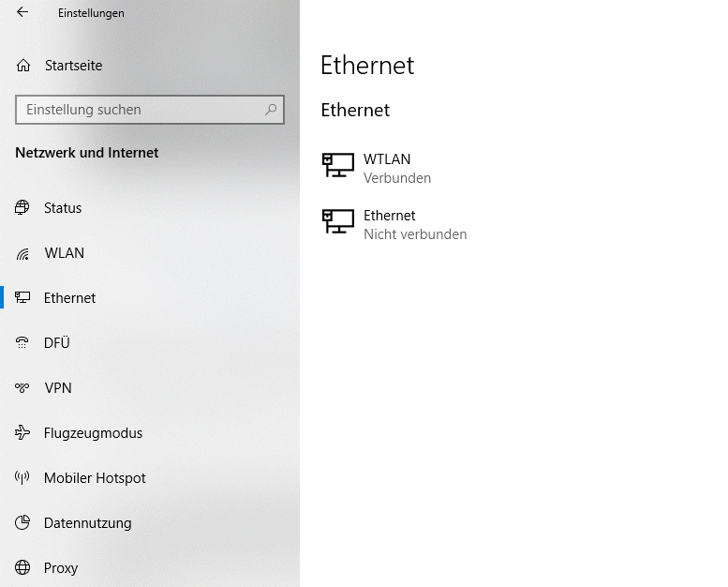The image size is (728, 587).
Task: Select the Status menu label
Action: point(63,208)
